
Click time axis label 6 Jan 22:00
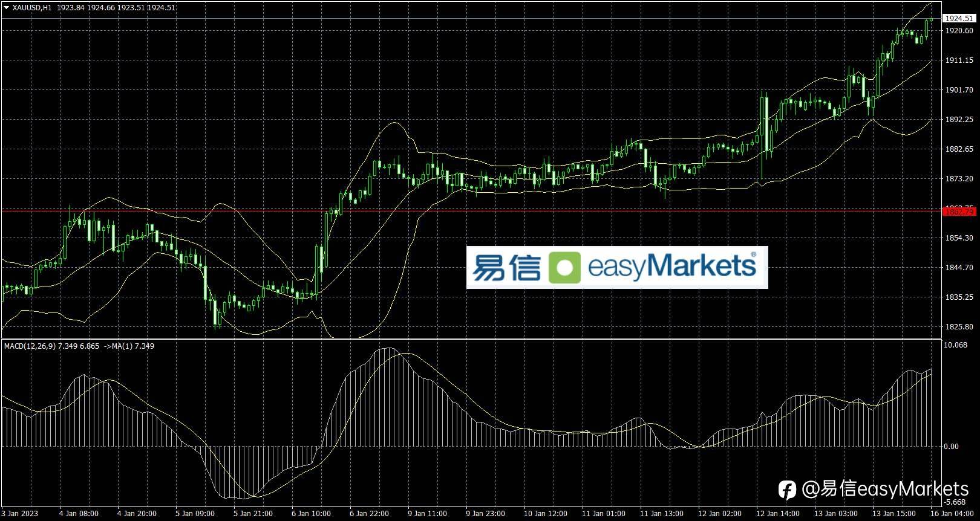click(x=369, y=514)
